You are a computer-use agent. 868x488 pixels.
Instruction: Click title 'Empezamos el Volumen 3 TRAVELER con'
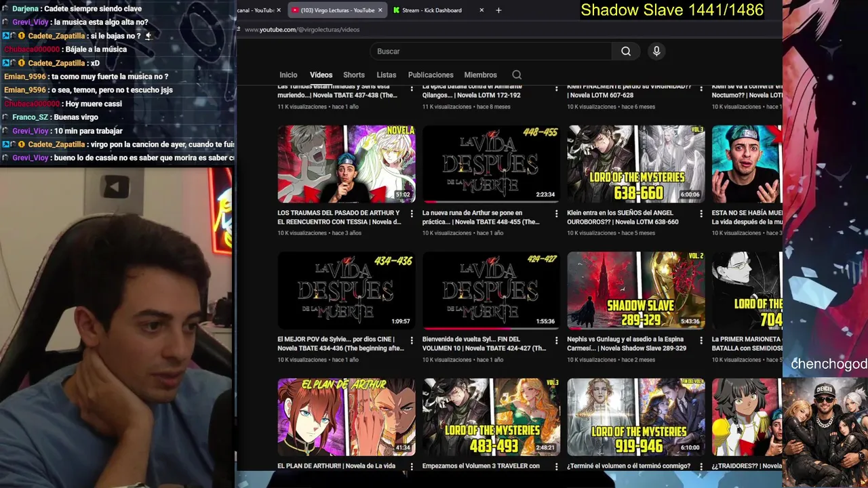click(481, 466)
